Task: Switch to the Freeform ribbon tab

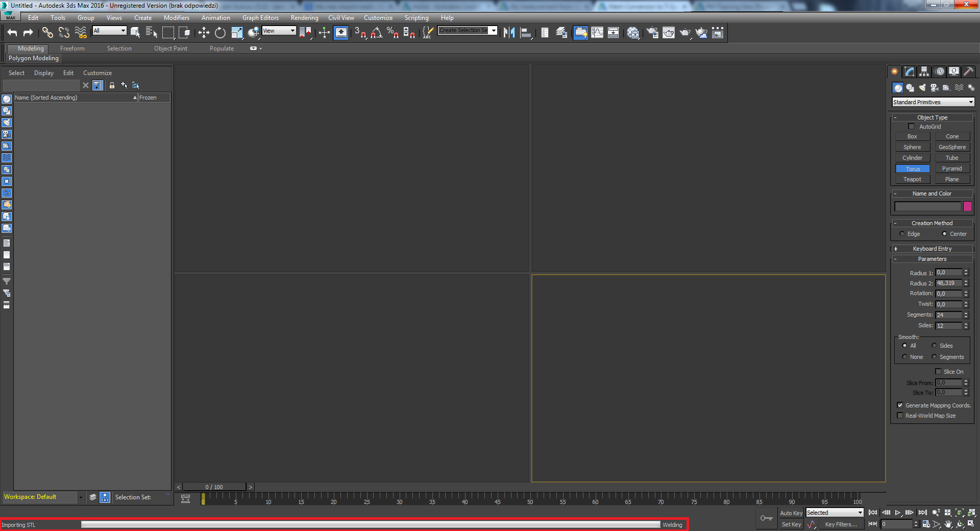Action: tap(72, 48)
